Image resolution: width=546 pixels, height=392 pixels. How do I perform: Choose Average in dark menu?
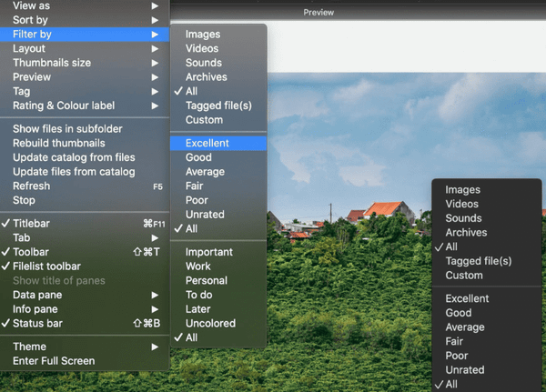point(487,327)
